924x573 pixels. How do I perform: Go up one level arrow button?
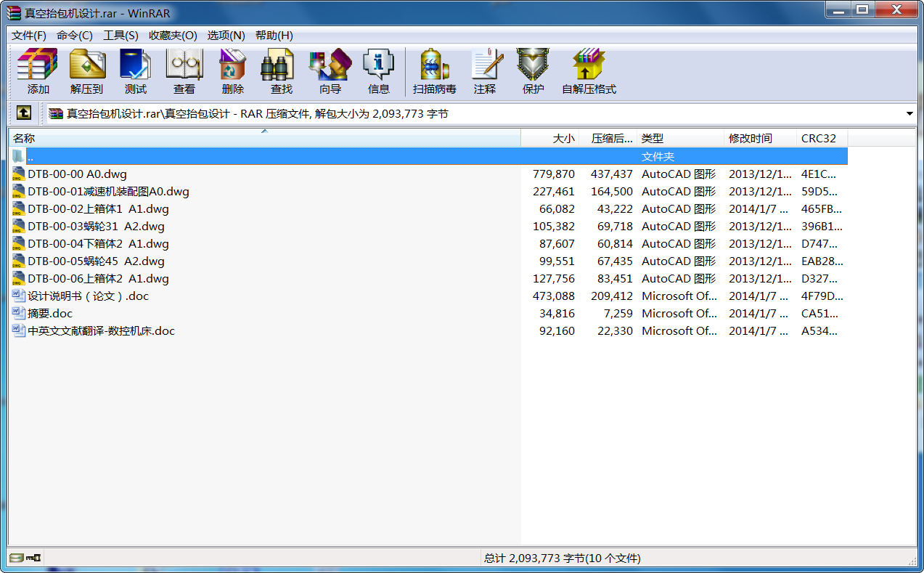coord(24,113)
